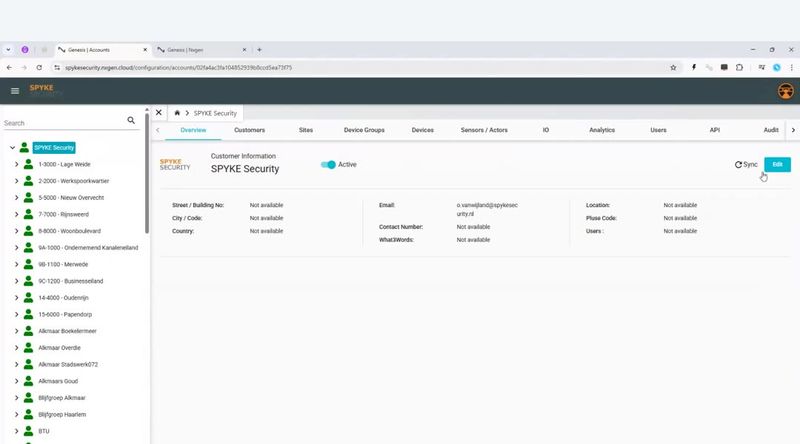
Task: Select 15-6000 - Papendorp tree item
Action: click(x=65, y=314)
